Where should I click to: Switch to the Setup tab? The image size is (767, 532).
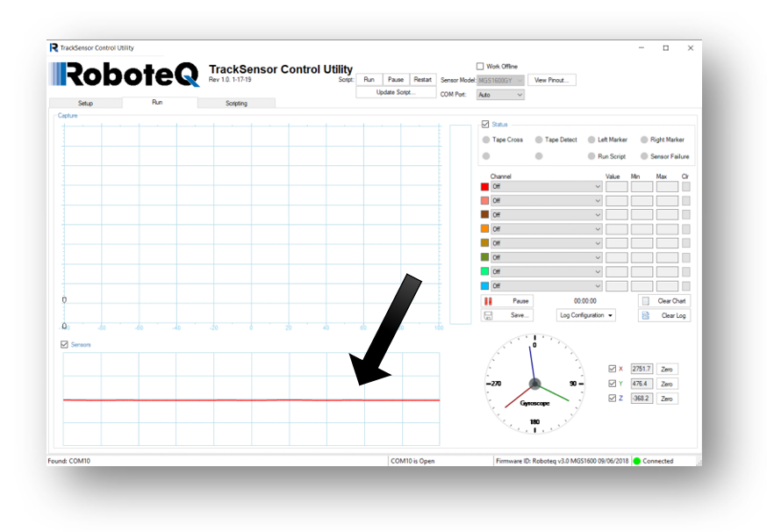pyautogui.click(x=86, y=104)
